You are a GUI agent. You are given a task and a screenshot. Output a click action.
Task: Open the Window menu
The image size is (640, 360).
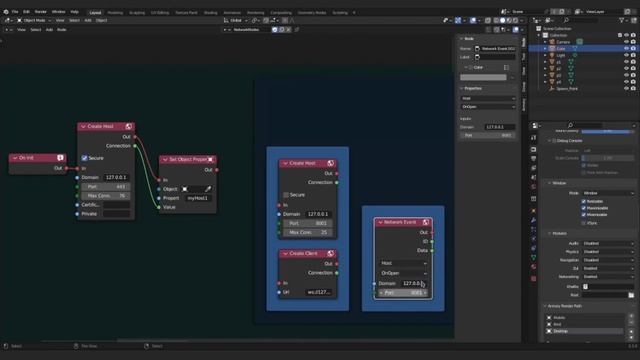58,12
